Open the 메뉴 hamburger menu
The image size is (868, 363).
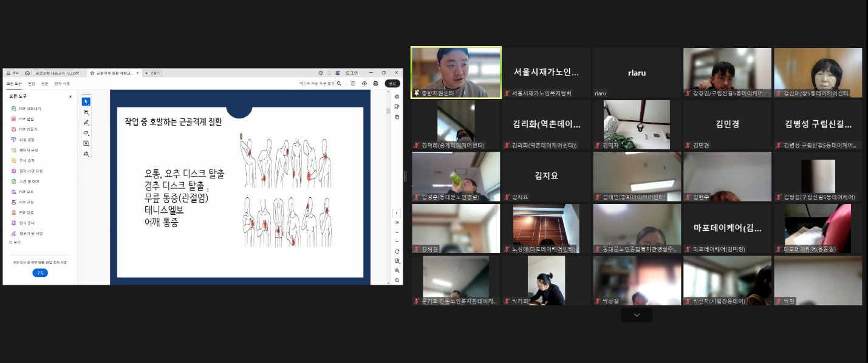[12, 73]
